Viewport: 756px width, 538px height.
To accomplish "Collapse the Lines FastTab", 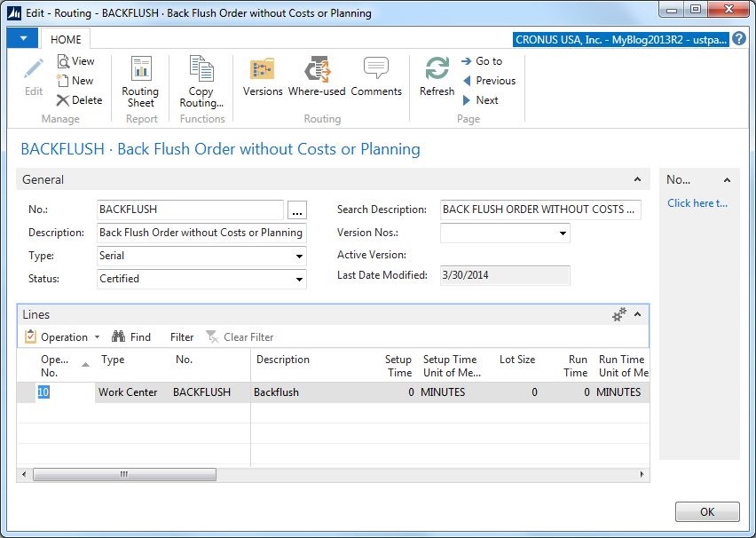I will (637, 314).
